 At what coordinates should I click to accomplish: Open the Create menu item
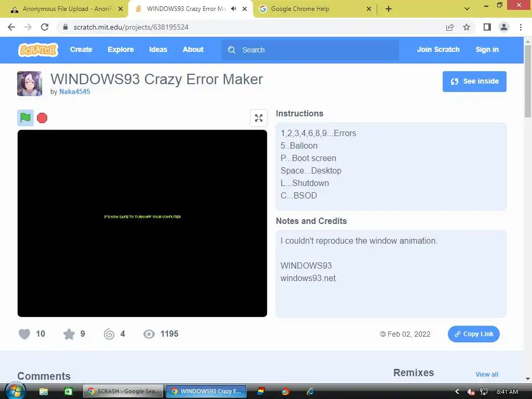pos(81,49)
